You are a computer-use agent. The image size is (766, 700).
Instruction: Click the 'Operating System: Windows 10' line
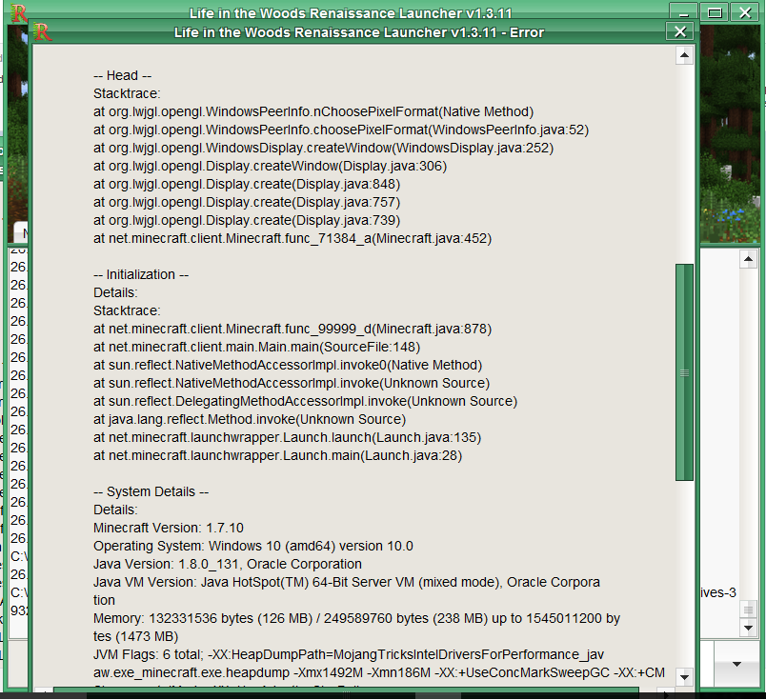[x=253, y=546]
